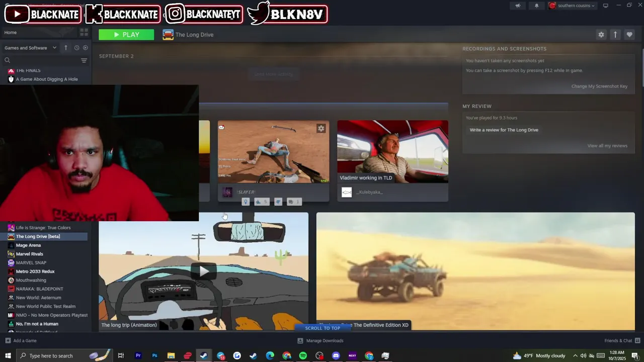Click Change My Screenshot Key link

(599, 86)
